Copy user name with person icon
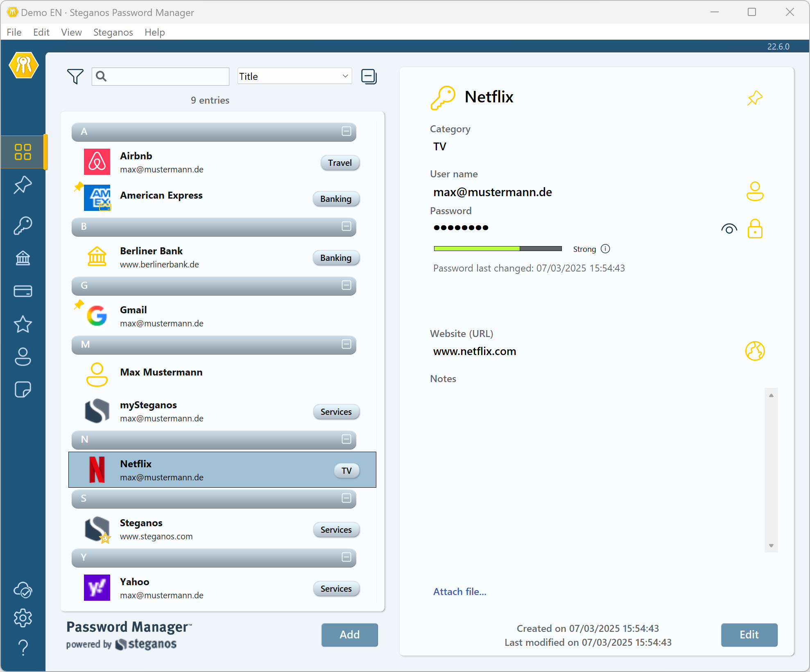This screenshot has height=672, width=810. point(755,191)
